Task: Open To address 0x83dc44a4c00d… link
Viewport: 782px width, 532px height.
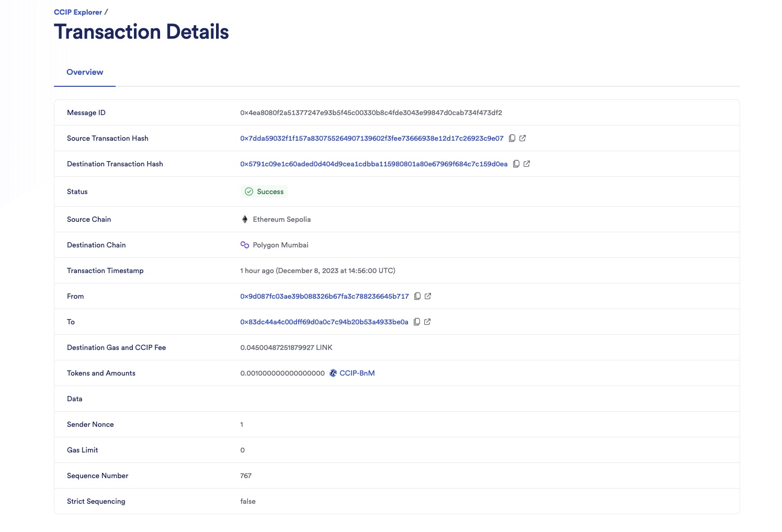Action: pos(324,322)
